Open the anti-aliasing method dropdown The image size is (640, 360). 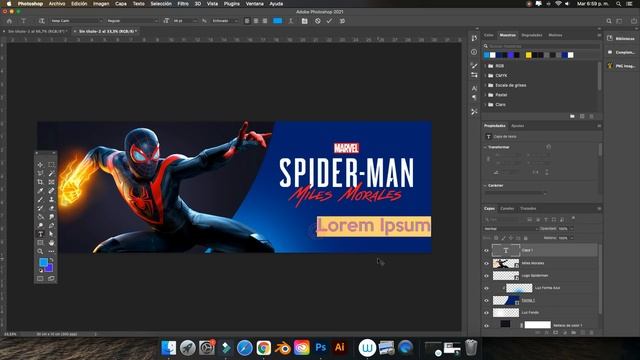pyautogui.click(x=225, y=21)
